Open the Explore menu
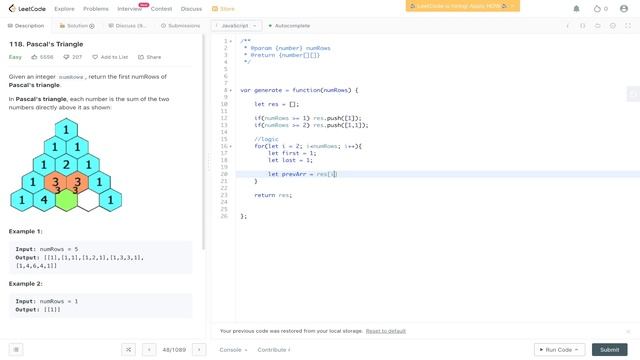 point(64,9)
